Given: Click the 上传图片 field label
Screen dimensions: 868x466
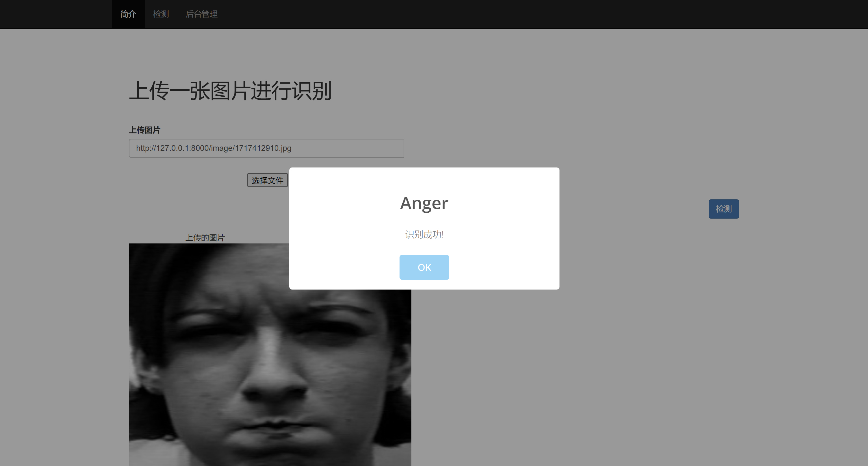Looking at the screenshot, I should tap(145, 130).
